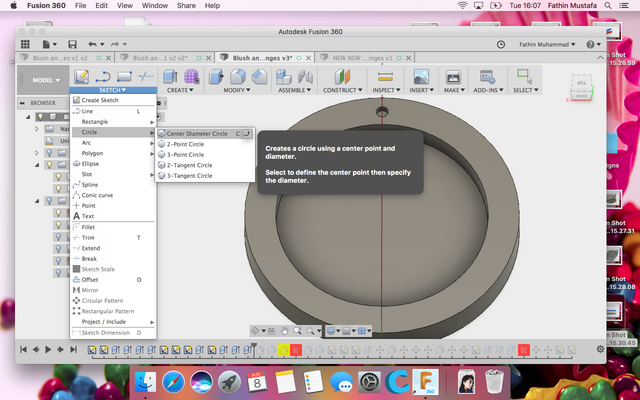640x400 pixels.
Task: Open the CONSTRUCT dropdown menu
Action: (x=342, y=90)
